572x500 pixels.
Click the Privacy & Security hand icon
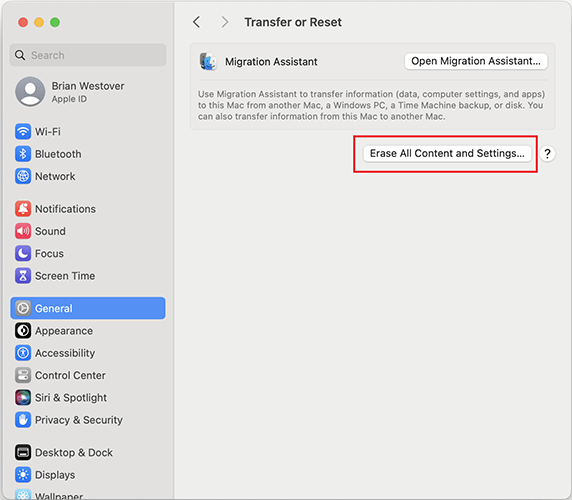coord(23,420)
